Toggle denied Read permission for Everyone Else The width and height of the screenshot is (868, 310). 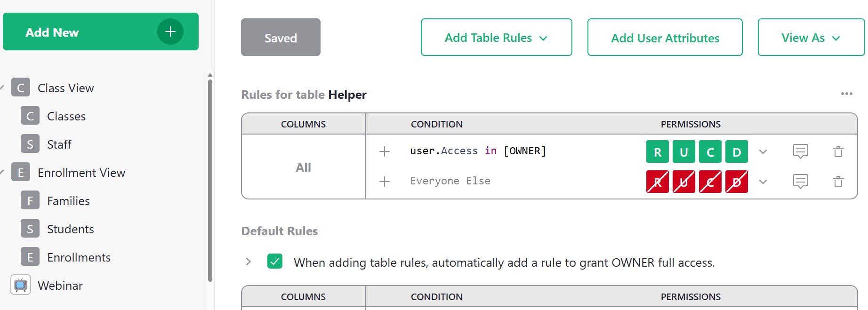click(x=658, y=182)
